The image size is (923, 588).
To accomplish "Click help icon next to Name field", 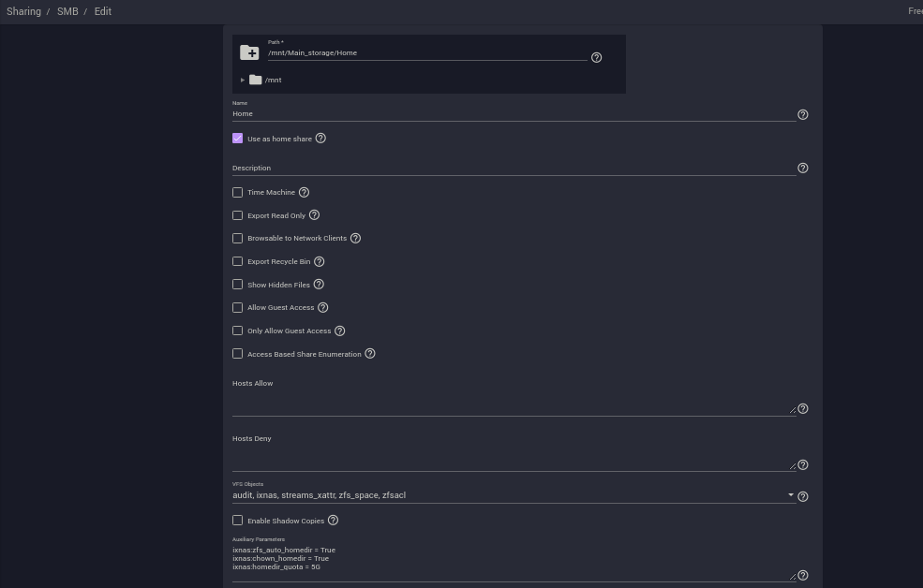I will (x=803, y=114).
